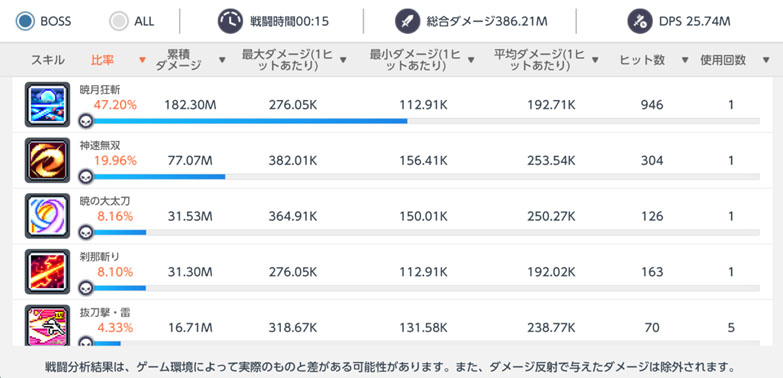Select the ALL radio button
This screenshot has height=378, width=783.
pyautogui.click(x=119, y=21)
